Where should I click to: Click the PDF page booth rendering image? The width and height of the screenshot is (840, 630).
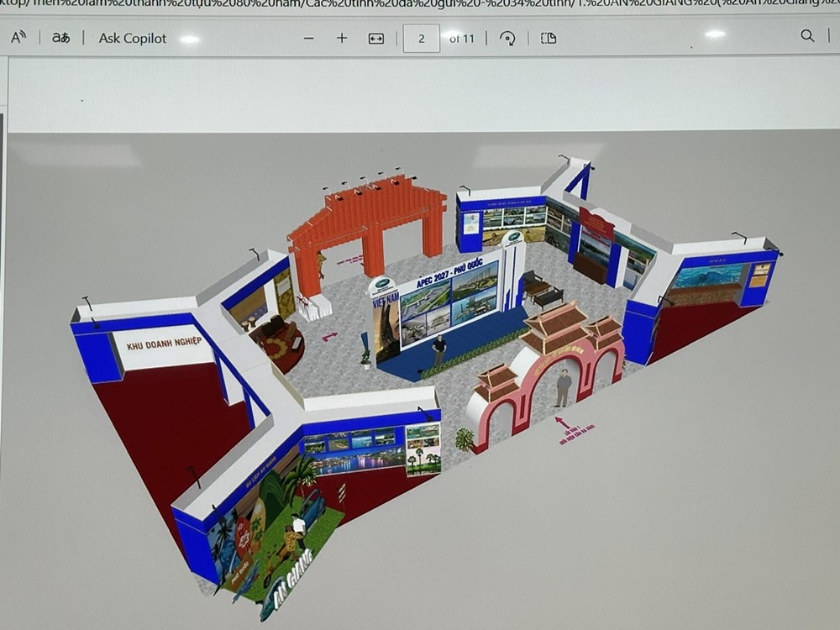pyautogui.click(x=423, y=381)
